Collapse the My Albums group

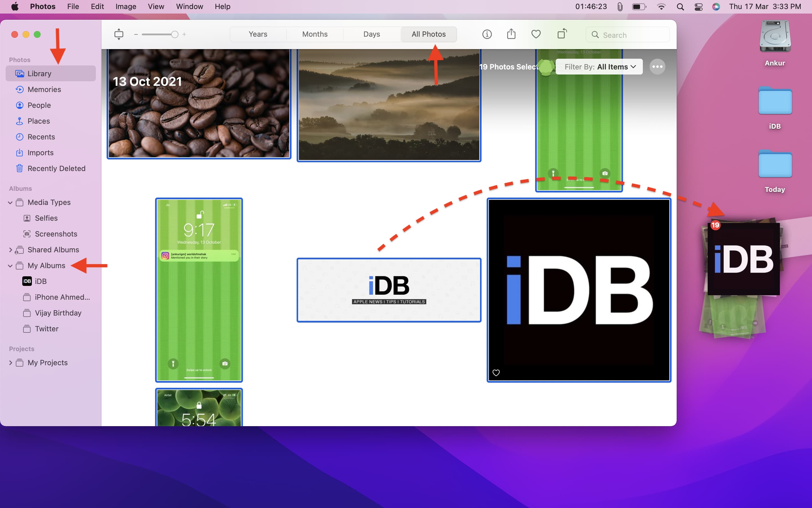click(x=10, y=266)
